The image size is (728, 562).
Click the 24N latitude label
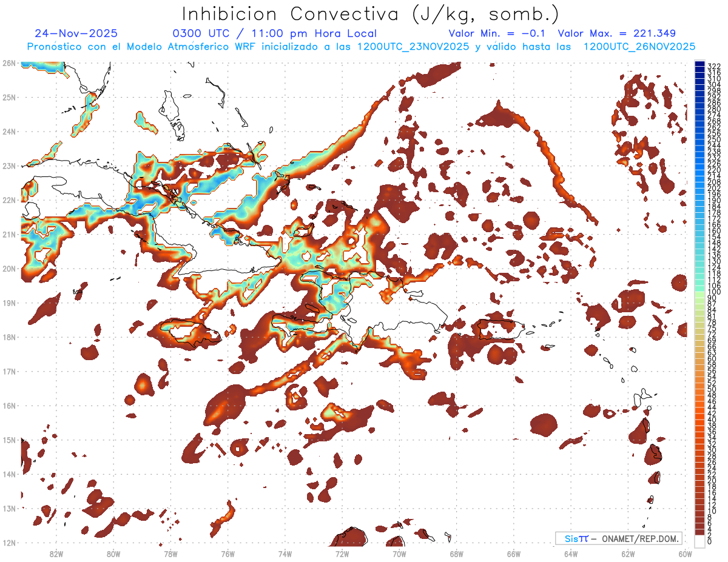pyautogui.click(x=8, y=132)
